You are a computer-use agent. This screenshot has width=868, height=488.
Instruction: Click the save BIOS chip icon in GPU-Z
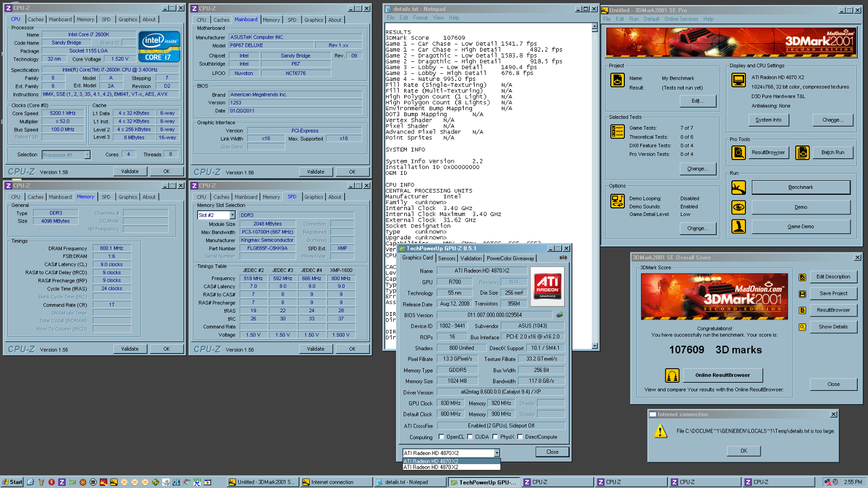pos(559,315)
